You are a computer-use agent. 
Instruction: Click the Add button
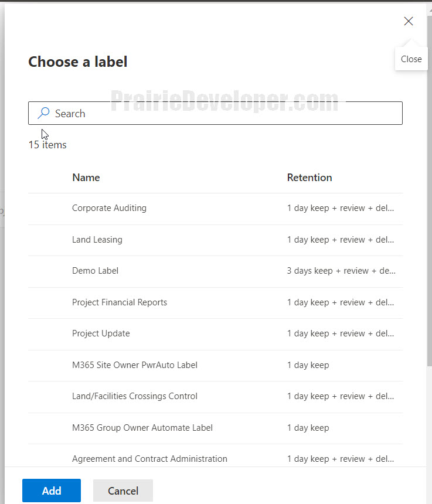coord(52,491)
